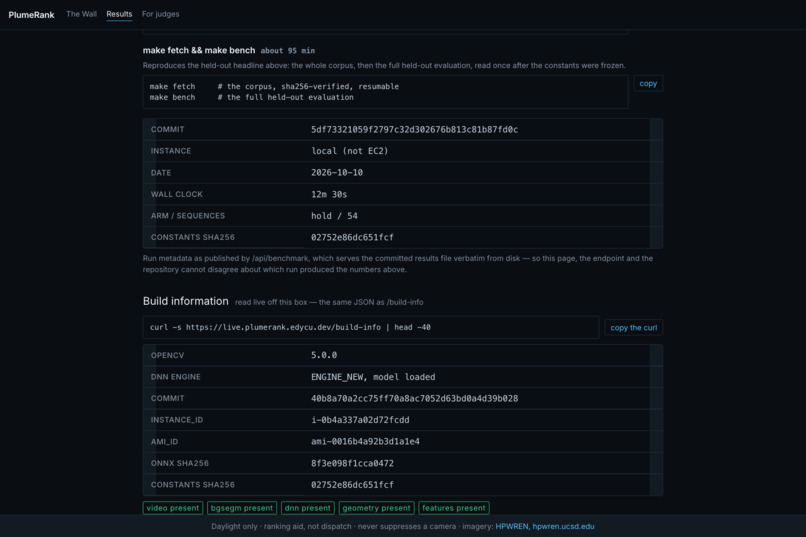Click the benchmark commit hash 5df73321...

pos(414,129)
